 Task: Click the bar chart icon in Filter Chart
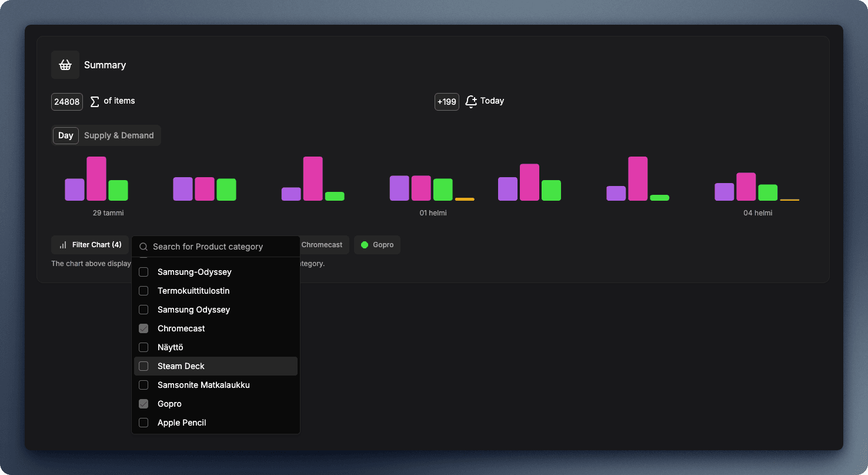[63, 245]
